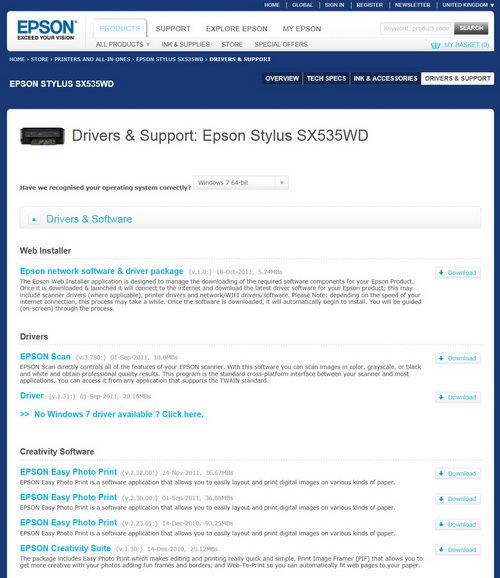Switch to the Products main tab
This screenshot has height=578, width=500.
(x=120, y=28)
